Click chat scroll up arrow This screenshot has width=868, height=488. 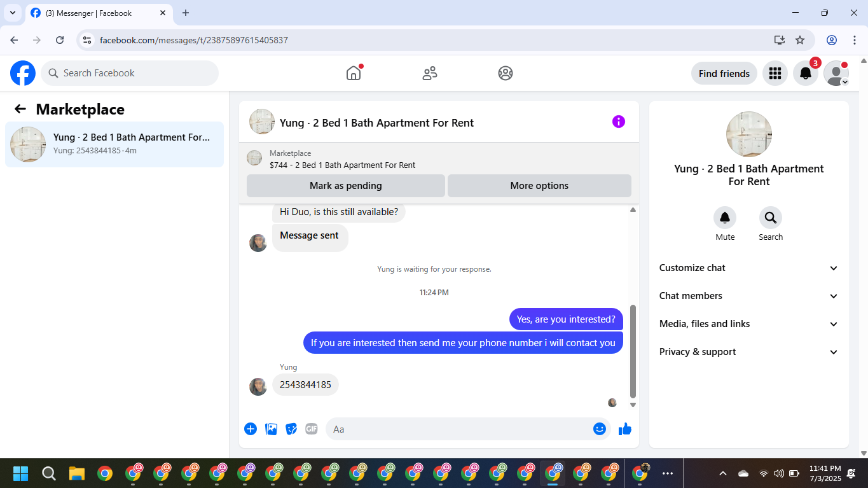(x=633, y=209)
